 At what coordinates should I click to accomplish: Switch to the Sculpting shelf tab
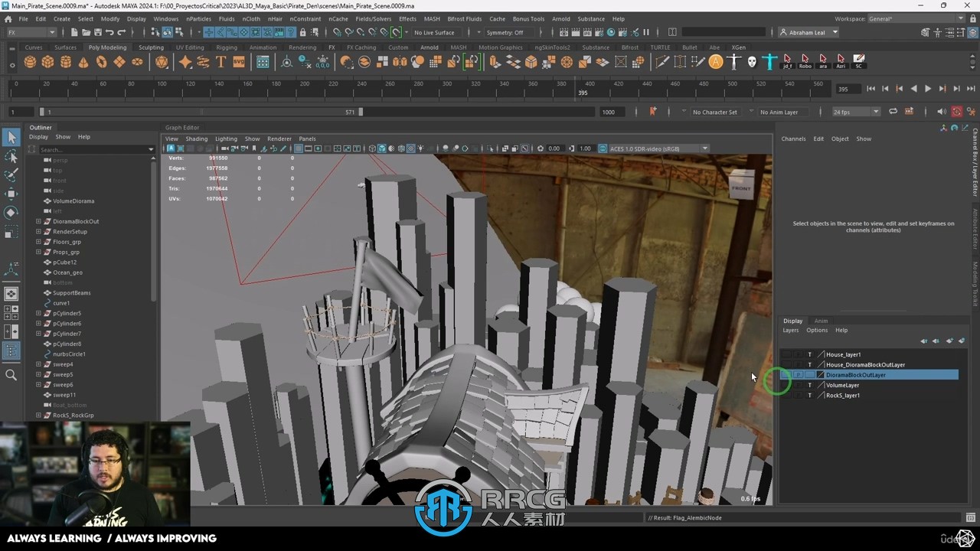[x=151, y=47]
